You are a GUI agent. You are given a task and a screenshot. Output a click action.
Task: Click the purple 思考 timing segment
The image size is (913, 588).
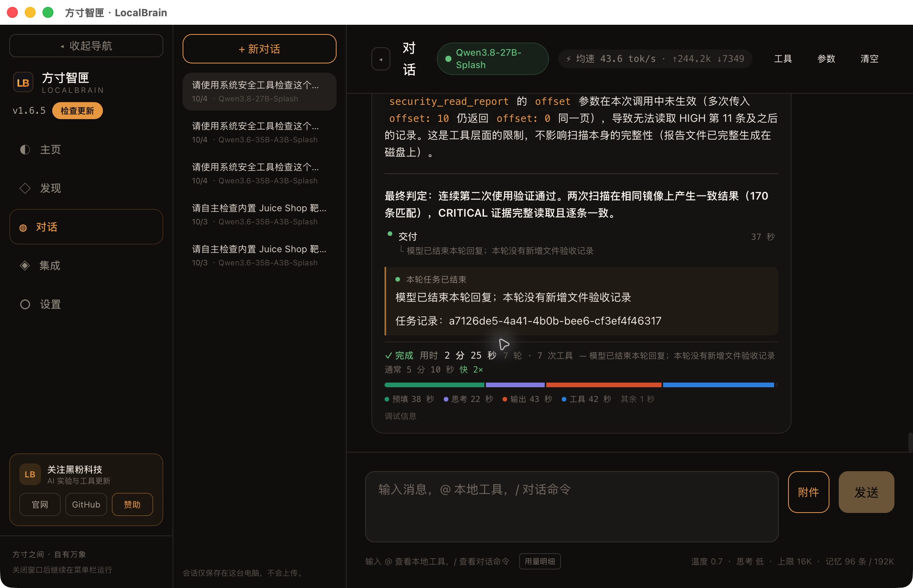(515, 385)
